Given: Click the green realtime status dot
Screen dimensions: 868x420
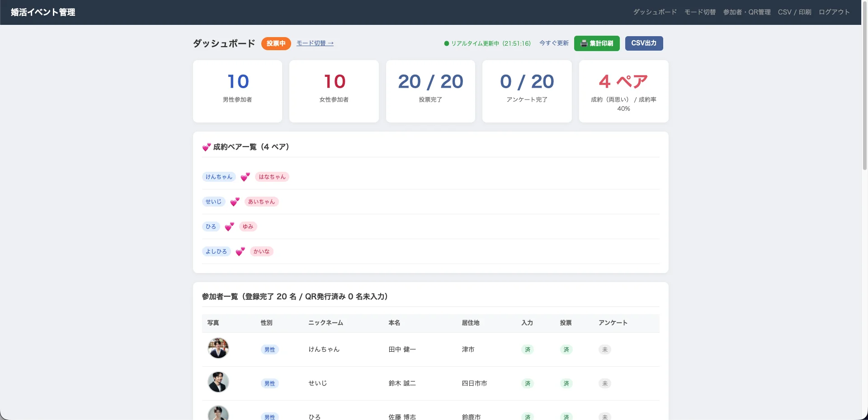Looking at the screenshot, I should pyautogui.click(x=447, y=43).
